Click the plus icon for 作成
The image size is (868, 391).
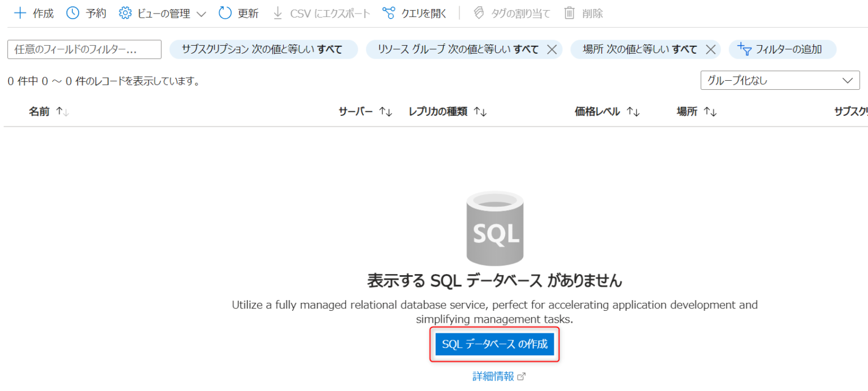(20, 14)
